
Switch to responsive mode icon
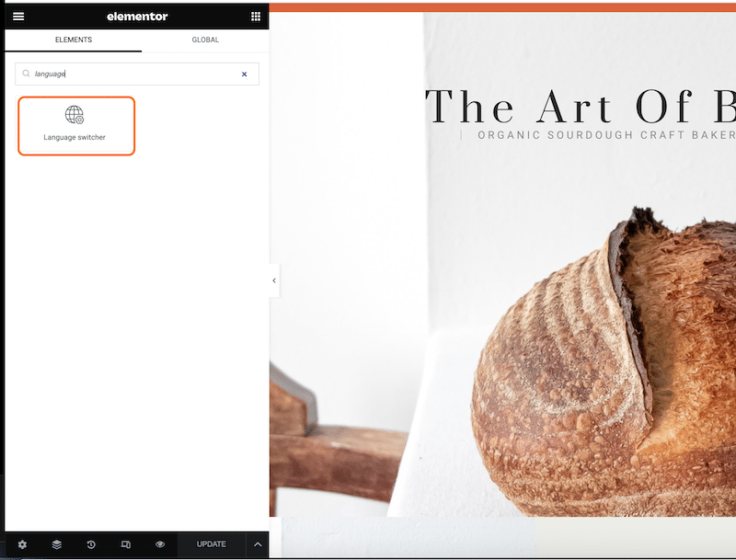point(126,544)
